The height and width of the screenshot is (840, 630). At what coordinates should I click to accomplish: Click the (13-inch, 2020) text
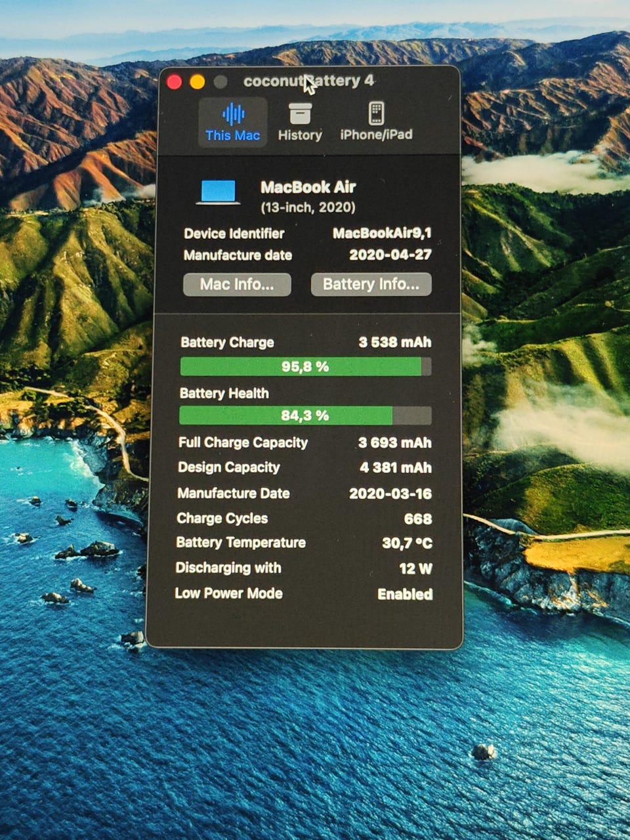pyautogui.click(x=308, y=207)
